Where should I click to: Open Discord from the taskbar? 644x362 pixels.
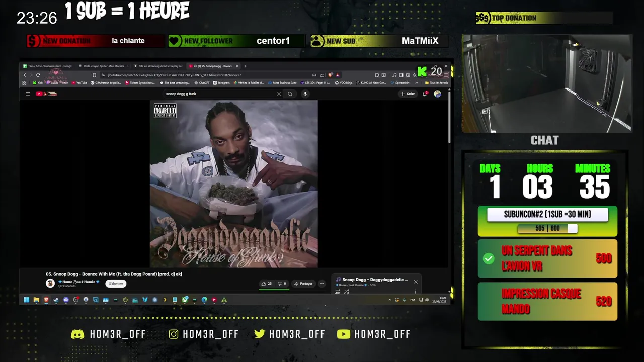tap(66, 300)
